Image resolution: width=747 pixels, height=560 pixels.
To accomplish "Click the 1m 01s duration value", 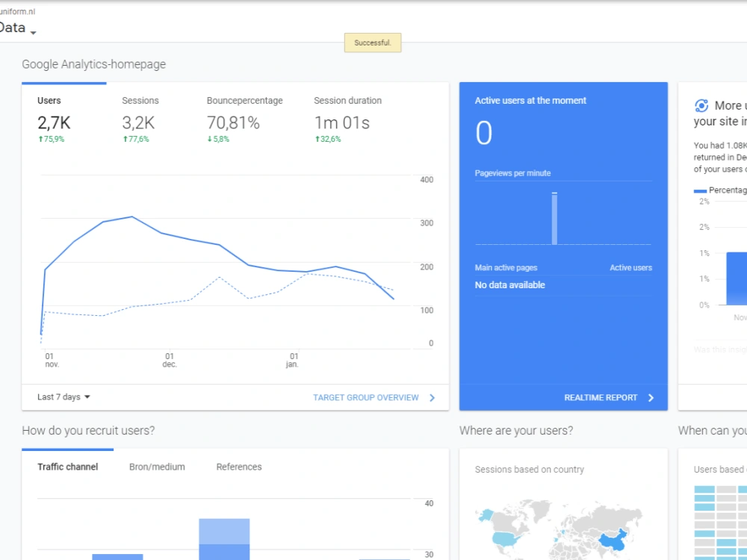I will pyautogui.click(x=341, y=123).
